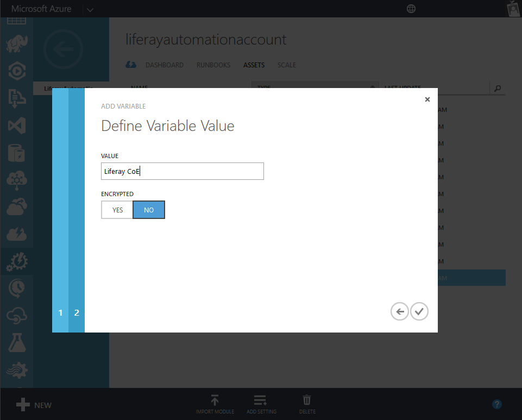The width and height of the screenshot is (522, 420).
Task: Set ENCRYPTED to YES
Action: 117,210
